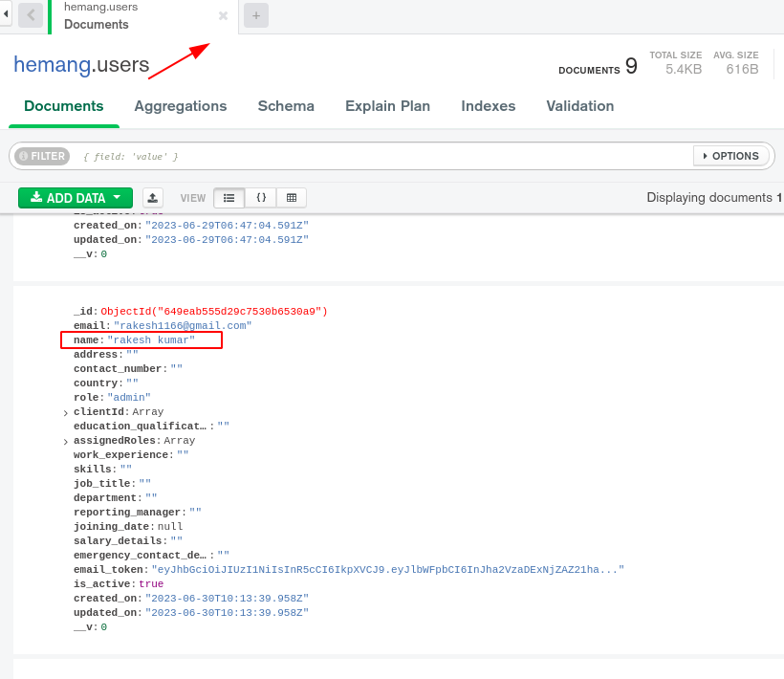
Task: Expand the filter OPTIONS panel
Action: click(731, 156)
